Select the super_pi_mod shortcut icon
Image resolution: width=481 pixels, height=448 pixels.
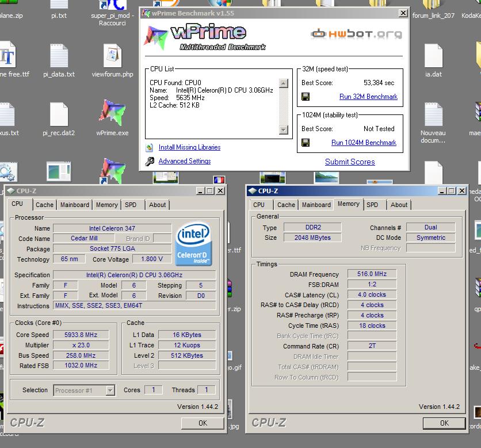click(x=112, y=4)
